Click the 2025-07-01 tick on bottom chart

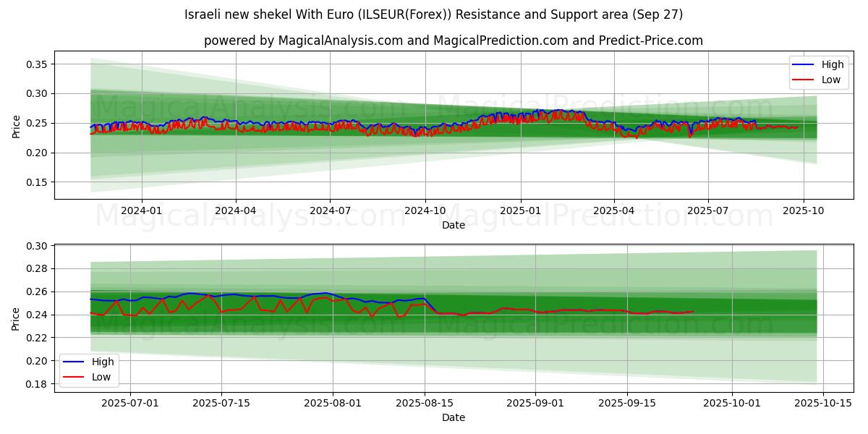(x=130, y=403)
